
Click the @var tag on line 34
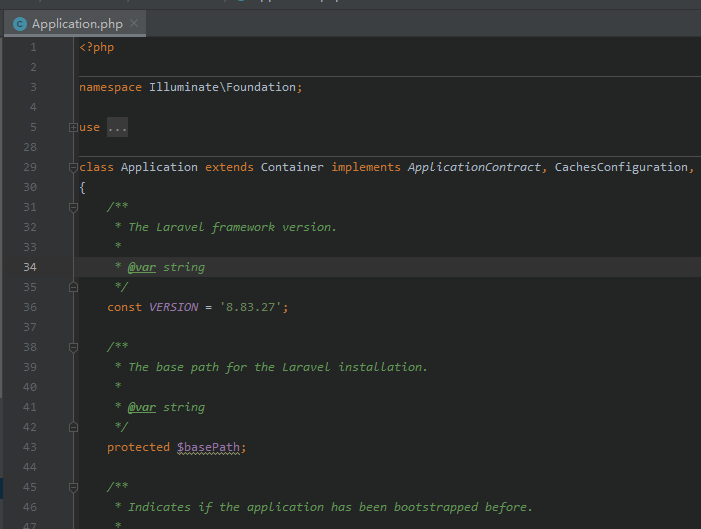[x=142, y=267]
